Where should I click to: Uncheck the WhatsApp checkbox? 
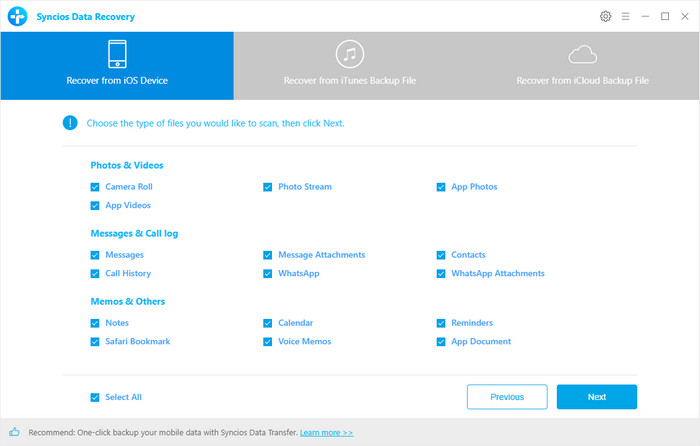tap(267, 274)
